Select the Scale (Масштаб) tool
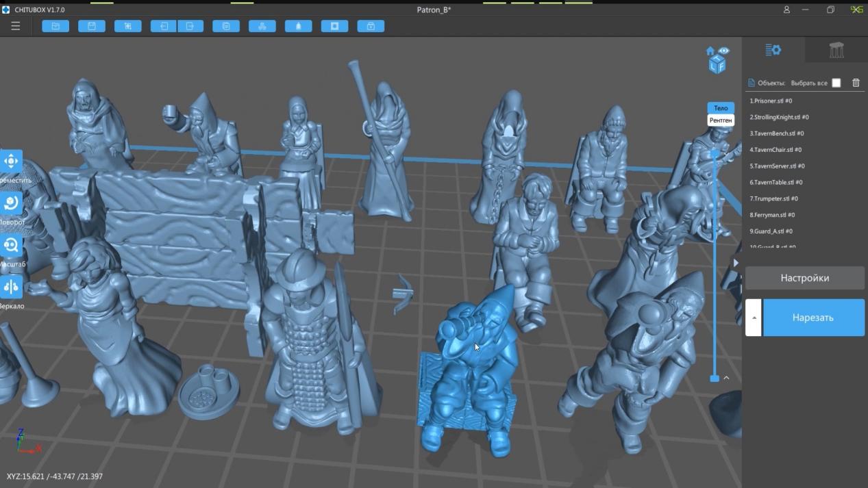The image size is (868, 488). [11, 246]
